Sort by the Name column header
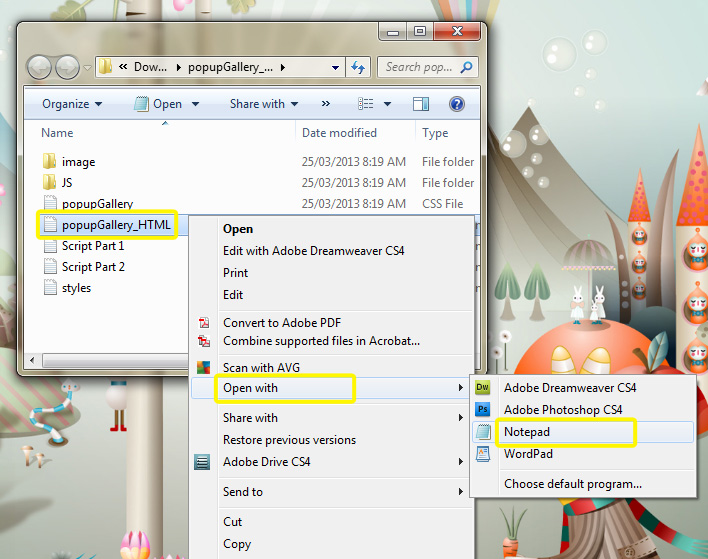Screen dimensions: 708x559 (x=57, y=133)
